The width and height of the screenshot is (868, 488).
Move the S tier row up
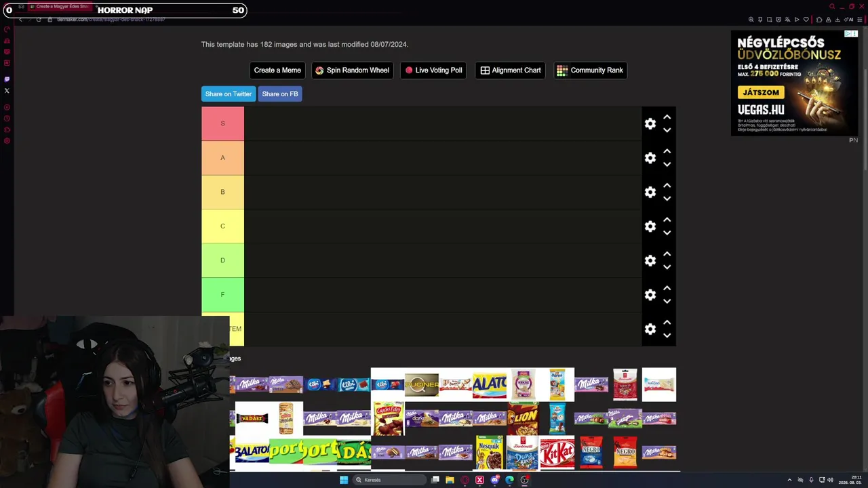(667, 117)
